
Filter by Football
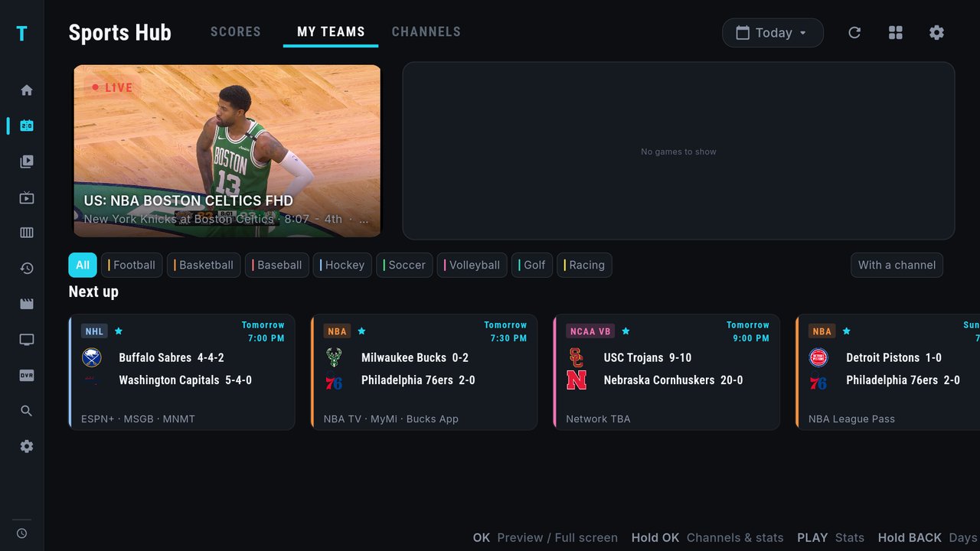click(x=132, y=265)
